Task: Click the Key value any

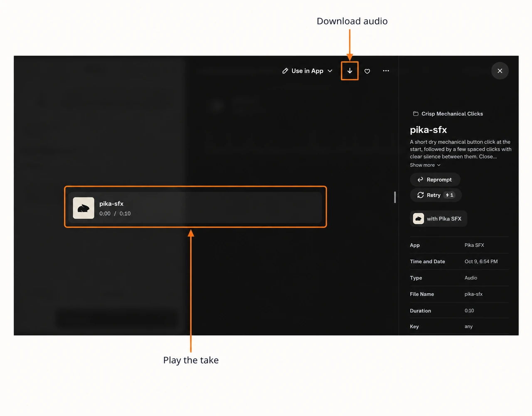Action: (x=468, y=327)
